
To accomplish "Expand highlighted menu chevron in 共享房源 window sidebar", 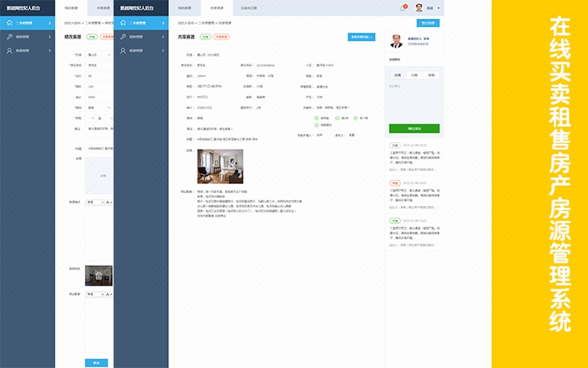I will pos(163,23).
